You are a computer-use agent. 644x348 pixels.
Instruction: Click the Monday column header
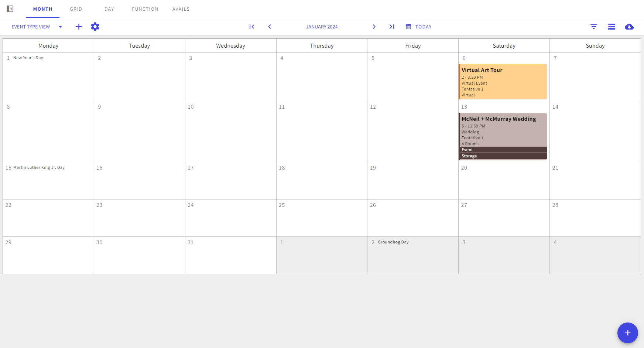pyautogui.click(x=48, y=45)
